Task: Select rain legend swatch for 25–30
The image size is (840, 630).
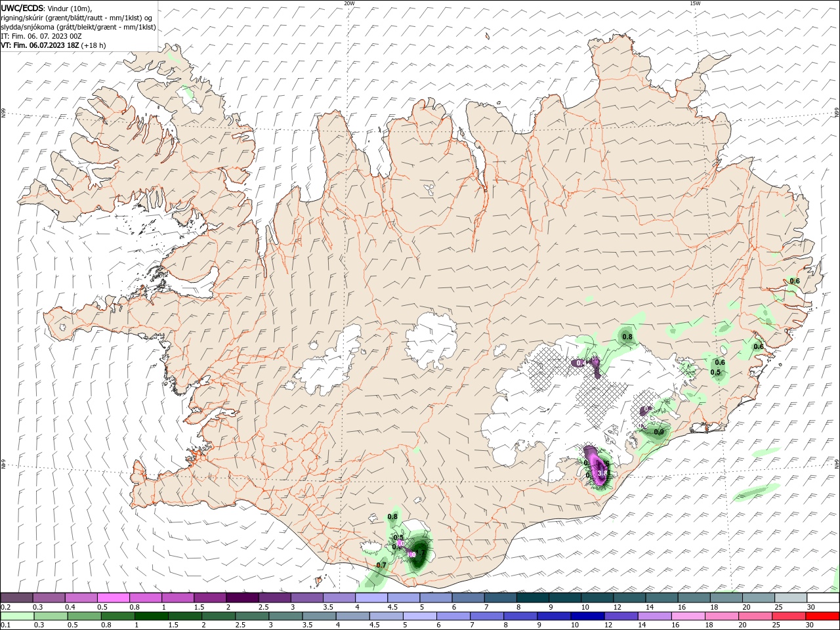Action: (x=789, y=616)
